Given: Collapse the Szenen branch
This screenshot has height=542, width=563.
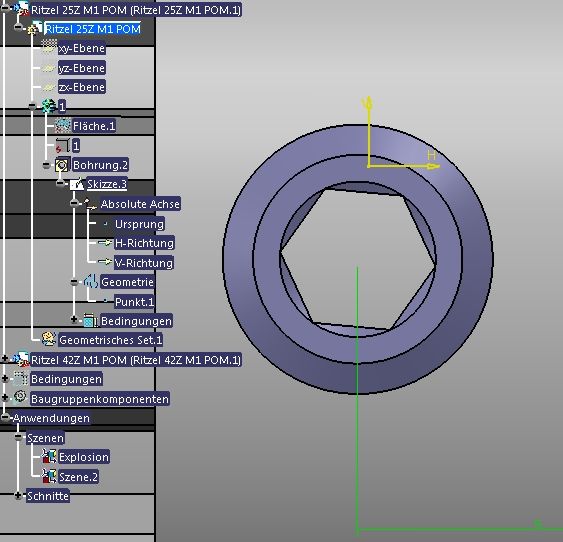Looking at the screenshot, I should click(x=18, y=437).
